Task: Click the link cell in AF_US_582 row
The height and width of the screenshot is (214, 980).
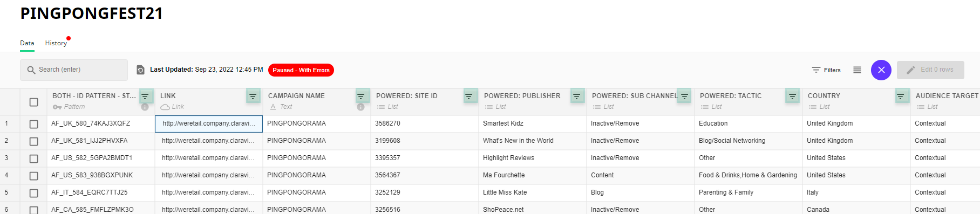Action: (209, 158)
